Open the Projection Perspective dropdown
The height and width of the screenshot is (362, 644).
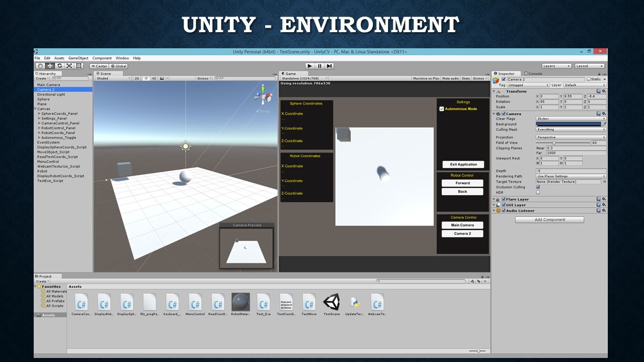click(x=571, y=137)
